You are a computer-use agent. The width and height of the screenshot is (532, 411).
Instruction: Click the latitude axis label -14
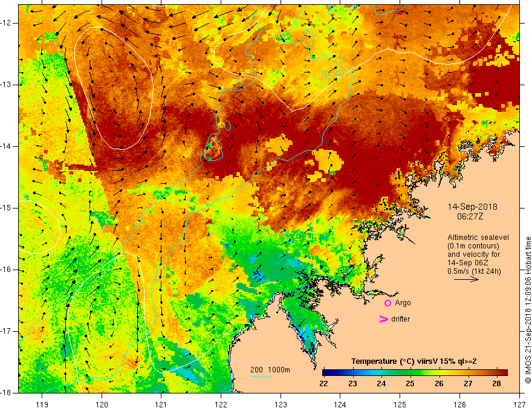tap(5, 146)
